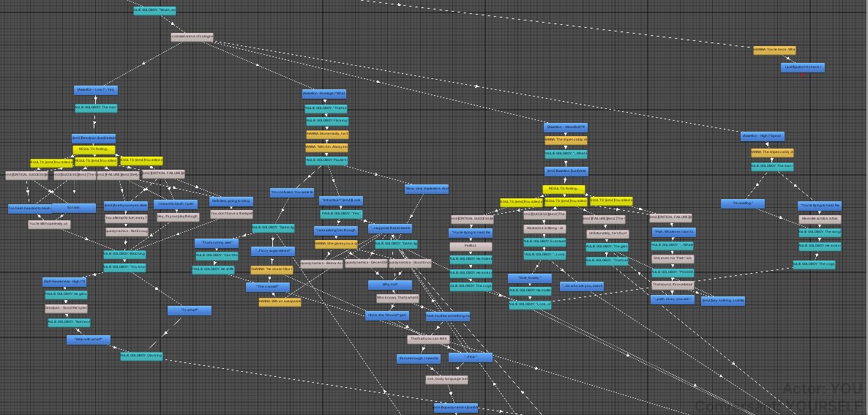This screenshot has height=415, width=868.
Task: Click the 'Assertion – Average' node
Action: tap(324, 94)
